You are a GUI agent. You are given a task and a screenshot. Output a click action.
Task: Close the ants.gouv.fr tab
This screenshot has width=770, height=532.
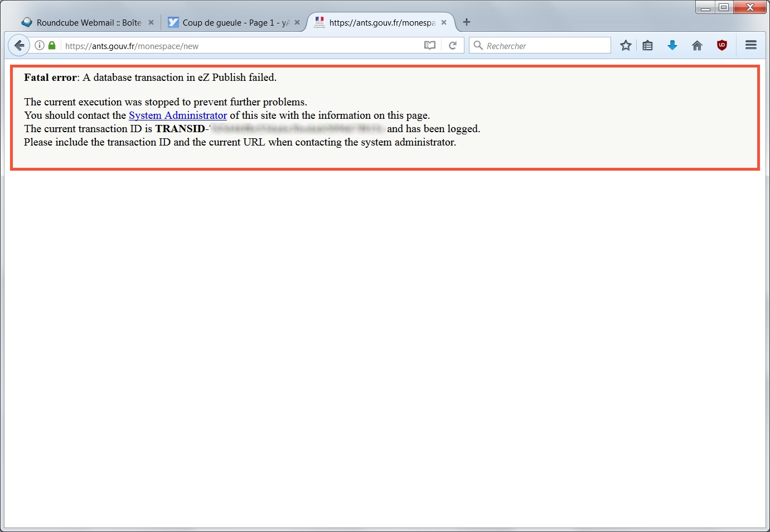444,23
